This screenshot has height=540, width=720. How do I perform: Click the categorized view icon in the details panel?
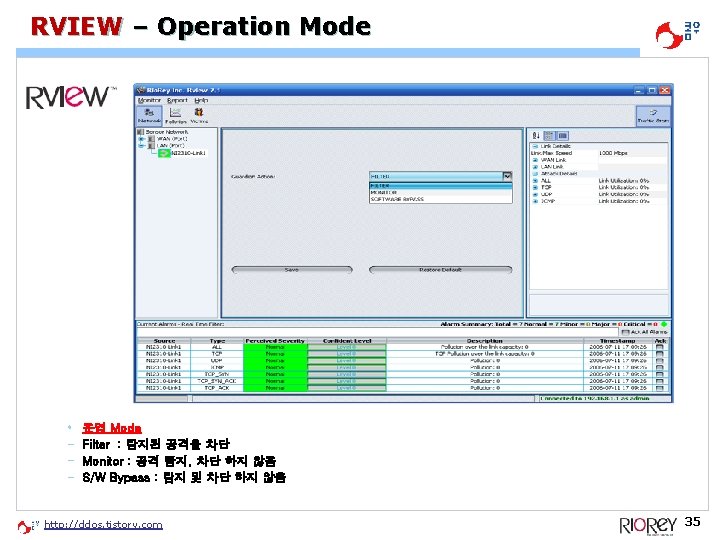pos(549,135)
